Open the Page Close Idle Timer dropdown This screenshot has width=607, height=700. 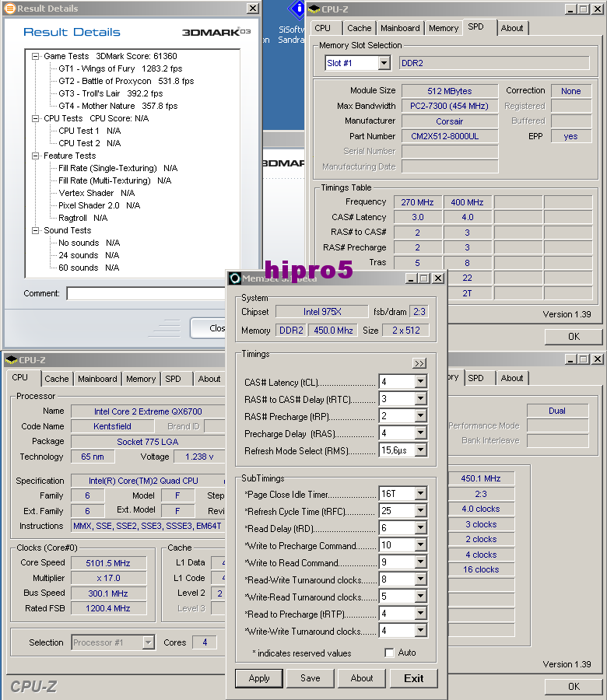pyautogui.click(x=420, y=494)
